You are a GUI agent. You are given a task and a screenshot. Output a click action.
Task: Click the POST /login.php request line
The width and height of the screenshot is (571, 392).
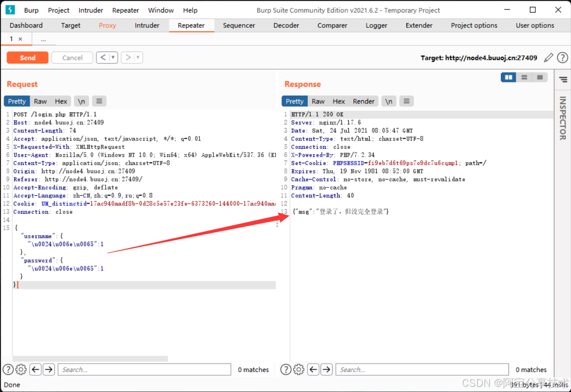[x=55, y=115]
